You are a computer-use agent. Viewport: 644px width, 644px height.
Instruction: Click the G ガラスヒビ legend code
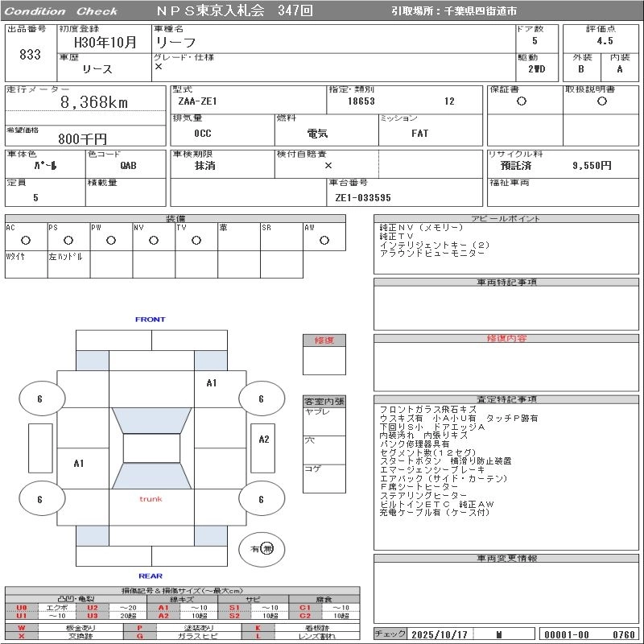tap(139, 636)
